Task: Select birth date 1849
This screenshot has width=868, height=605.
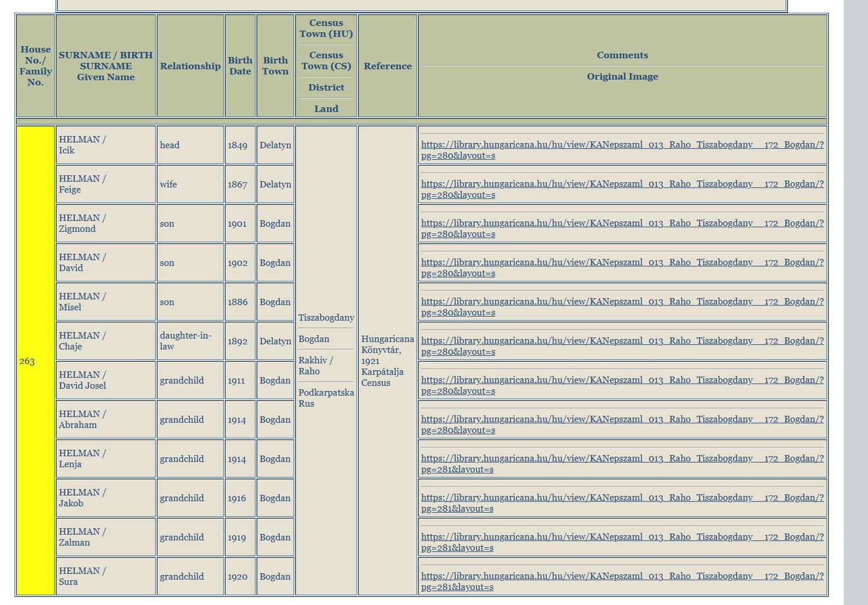Action: [x=240, y=145]
